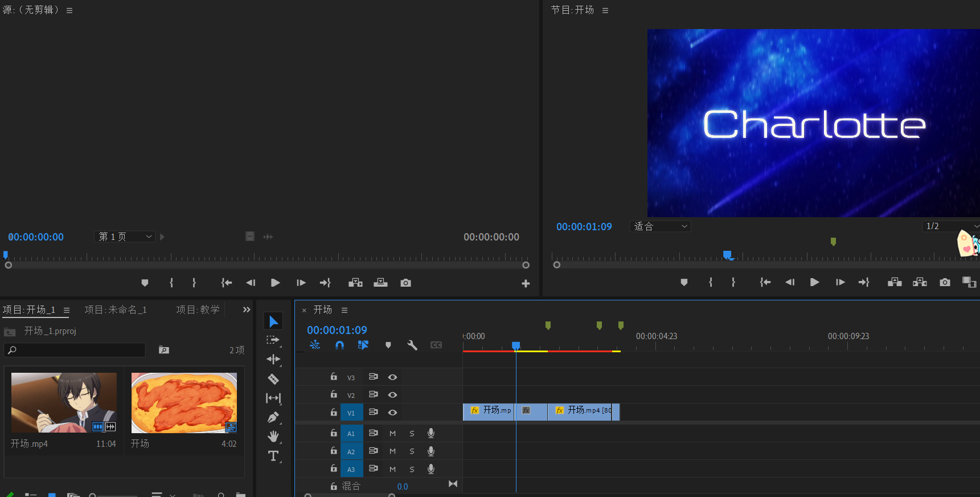The width and height of the screenshot is (980, 497).
Task: Mute audio track A1
Action: [392, 434]
